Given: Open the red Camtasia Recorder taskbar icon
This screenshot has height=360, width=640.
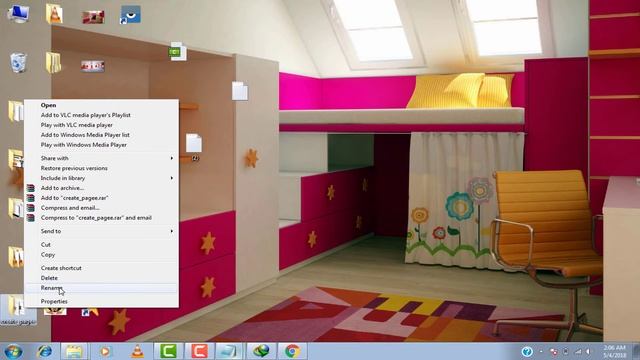Looking at the screenshot, I should pos(199,351).
